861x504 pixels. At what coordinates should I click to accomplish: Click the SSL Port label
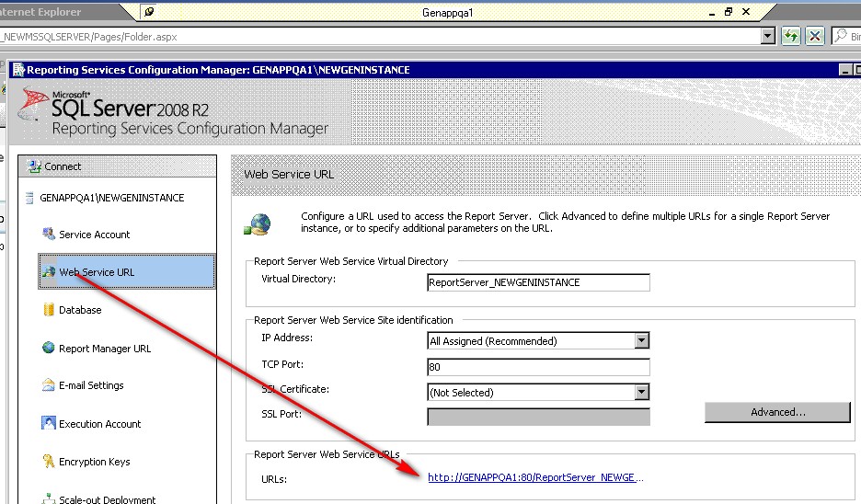(281, 414)
